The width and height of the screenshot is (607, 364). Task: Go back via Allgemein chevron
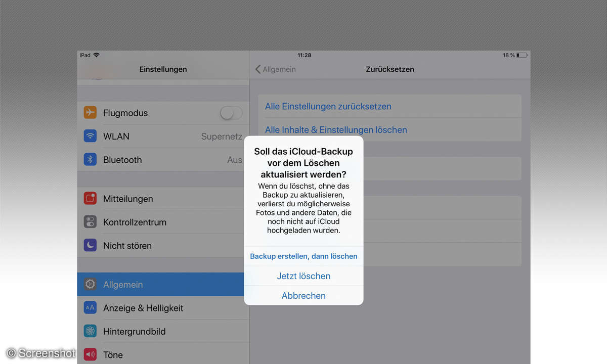(x=276, y=69)
